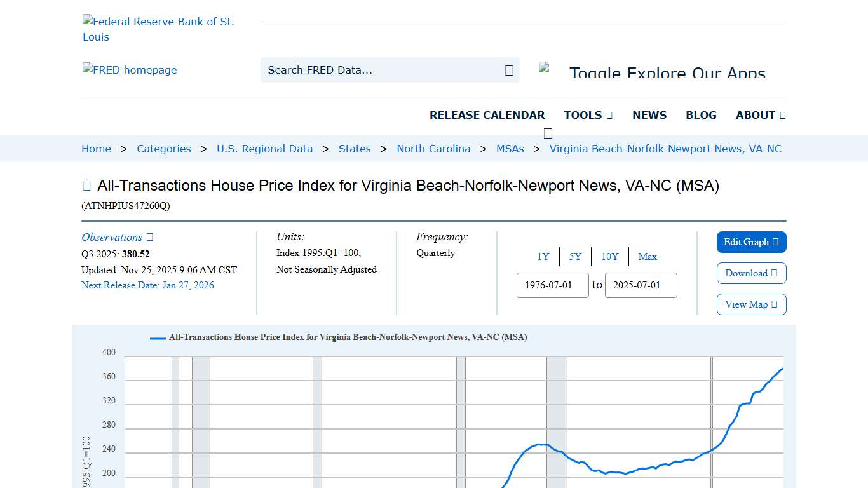Expand the ABOUT dropdown
This screenshot has height=488, width=868.
(x=760, y=115)
